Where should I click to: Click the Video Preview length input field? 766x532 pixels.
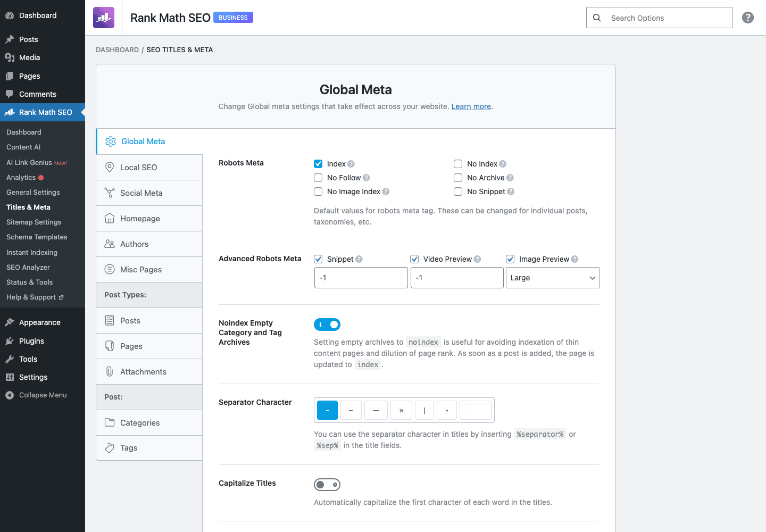[457, 278]
